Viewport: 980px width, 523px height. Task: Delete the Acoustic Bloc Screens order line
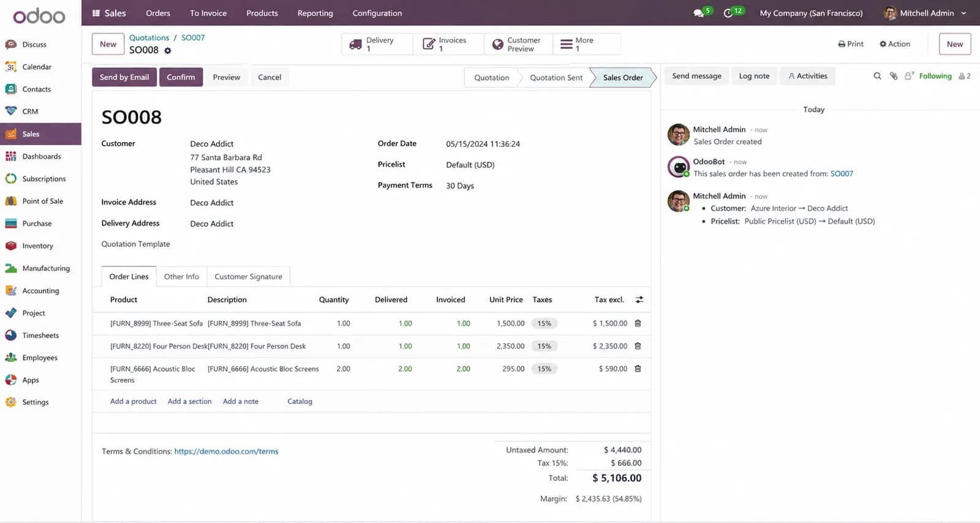click(638, 369)
